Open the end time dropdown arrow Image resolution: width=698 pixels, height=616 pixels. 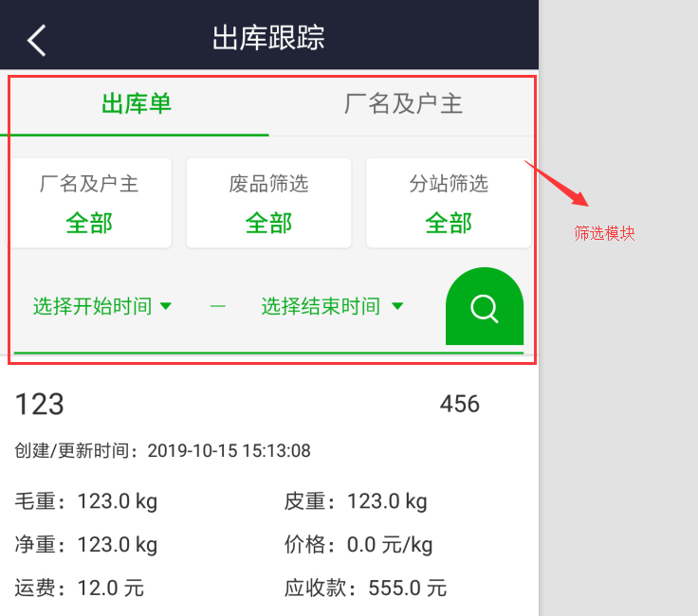(397, 306)
